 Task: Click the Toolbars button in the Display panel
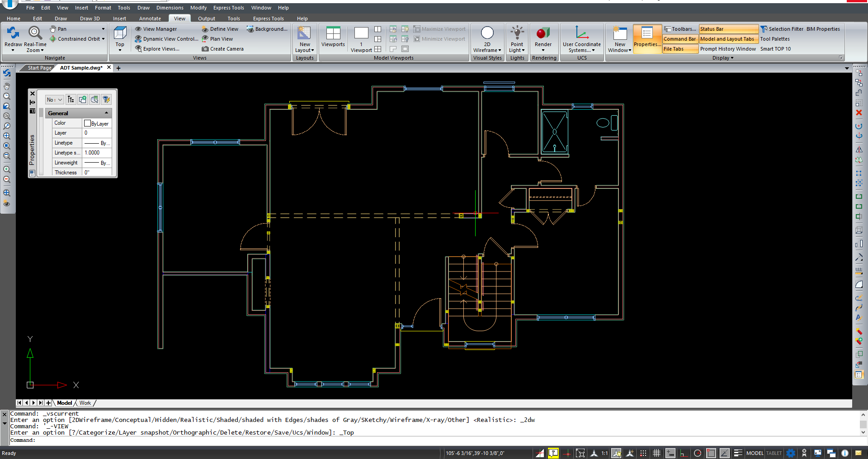point(680,28)
